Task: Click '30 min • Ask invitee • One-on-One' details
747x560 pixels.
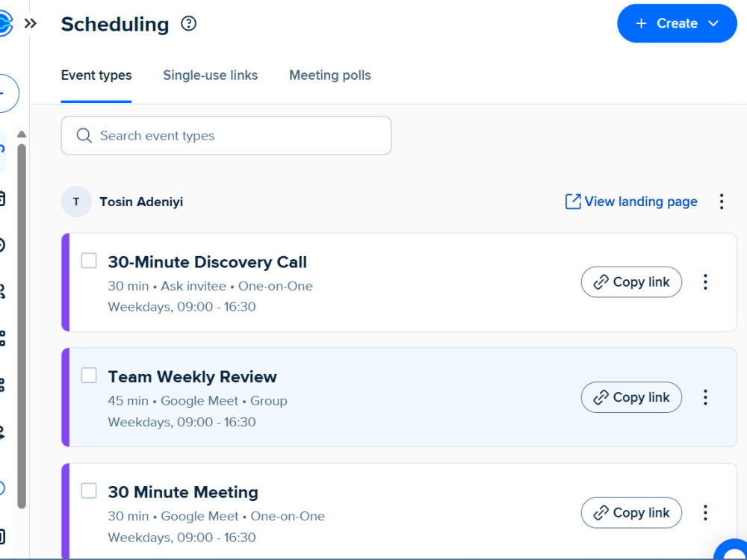Action: click(210, 286)
